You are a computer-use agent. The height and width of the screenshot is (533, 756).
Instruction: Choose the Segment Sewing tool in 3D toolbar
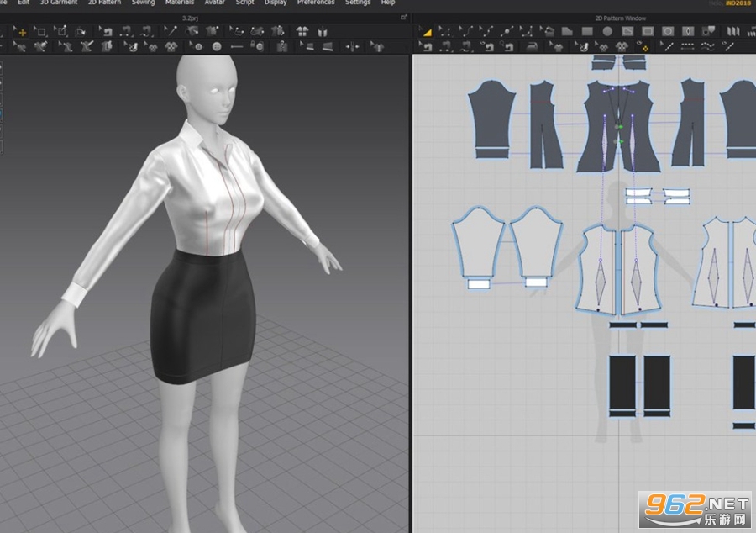[126, 32]
